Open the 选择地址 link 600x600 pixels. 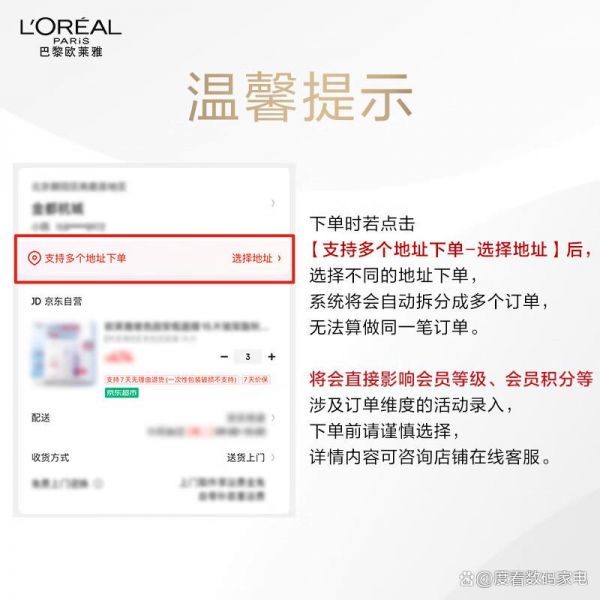[x=252, y=258]
